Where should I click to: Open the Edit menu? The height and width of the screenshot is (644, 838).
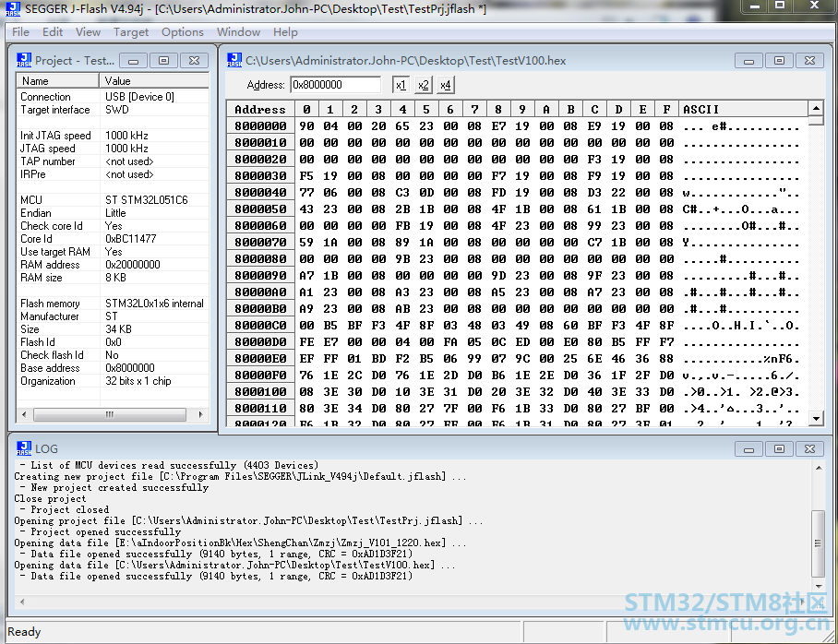(53, 32)
